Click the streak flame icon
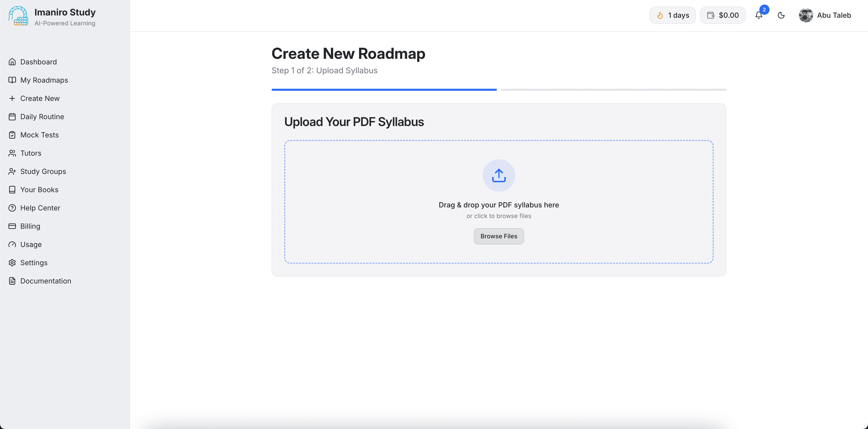The height and width of the screenshot is (429, 868). (x=660, y=15)
